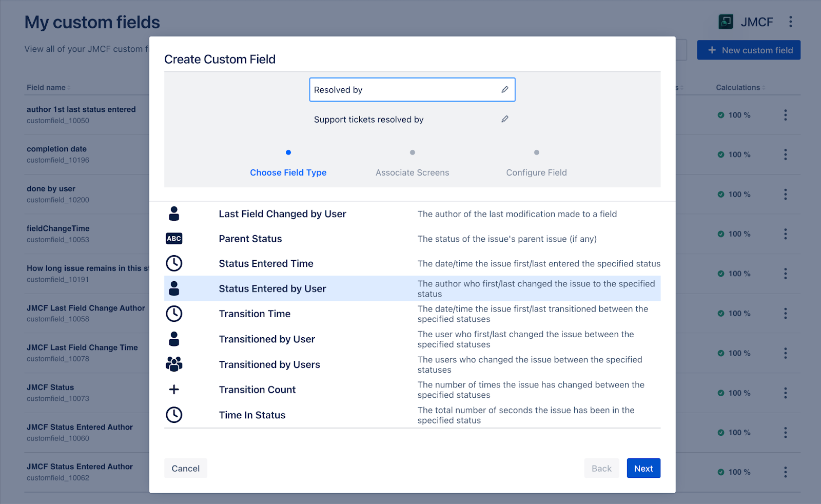Click the group icon beside Transitioned by Users

click(174, 364)
